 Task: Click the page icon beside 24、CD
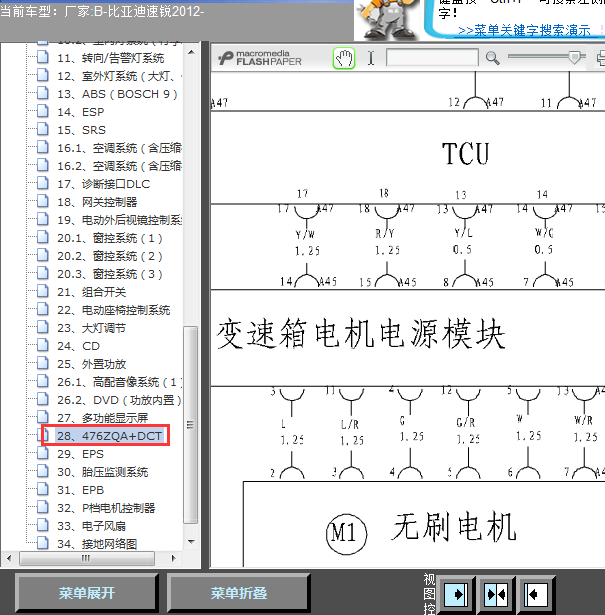pos(43,346)
